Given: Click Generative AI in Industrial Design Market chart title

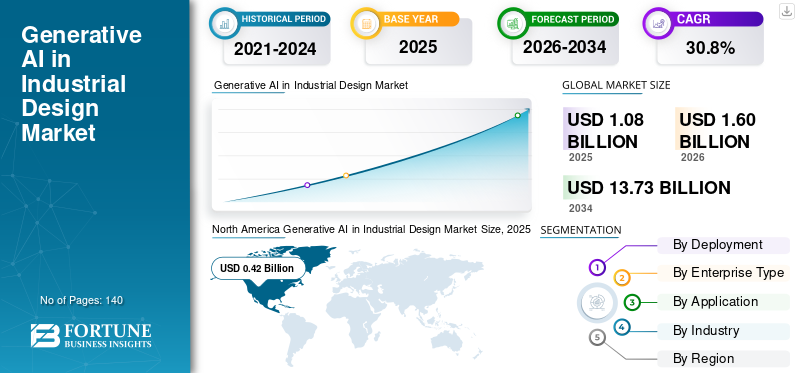Looking at the screenshot, I should click(311, 86).
